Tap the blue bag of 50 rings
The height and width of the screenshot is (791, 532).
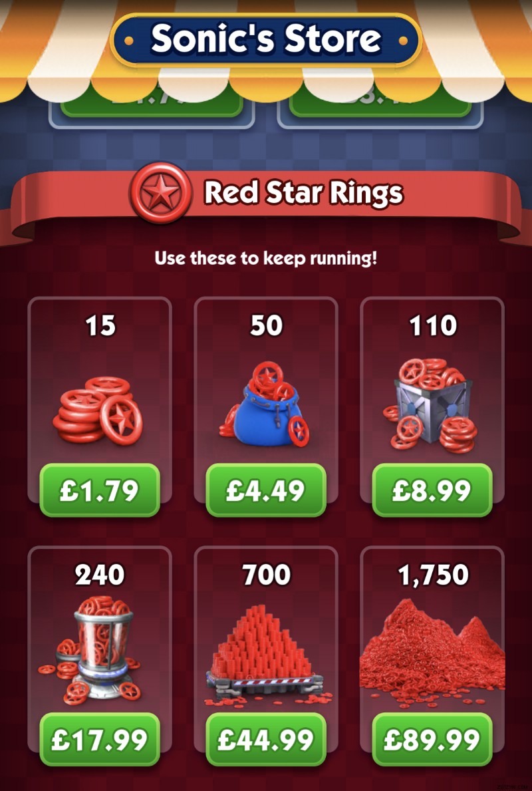tap(265, 404)
